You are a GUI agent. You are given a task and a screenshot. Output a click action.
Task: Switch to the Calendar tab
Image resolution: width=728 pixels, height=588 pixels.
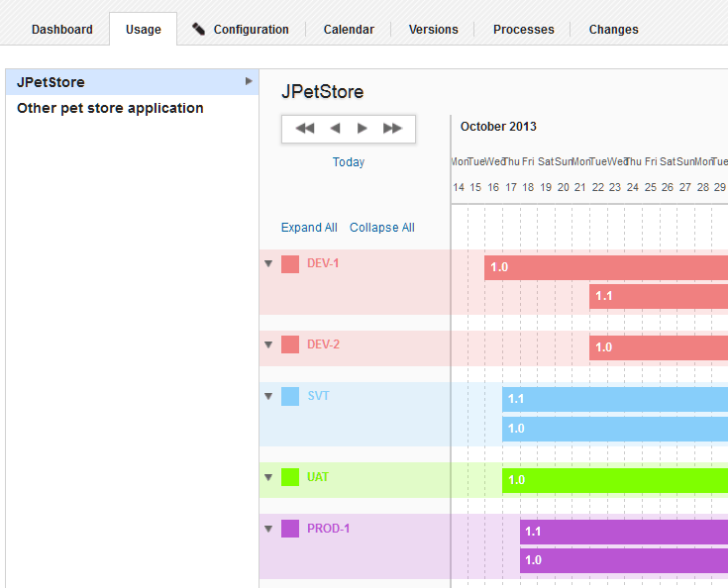click(x=349, y=30)
